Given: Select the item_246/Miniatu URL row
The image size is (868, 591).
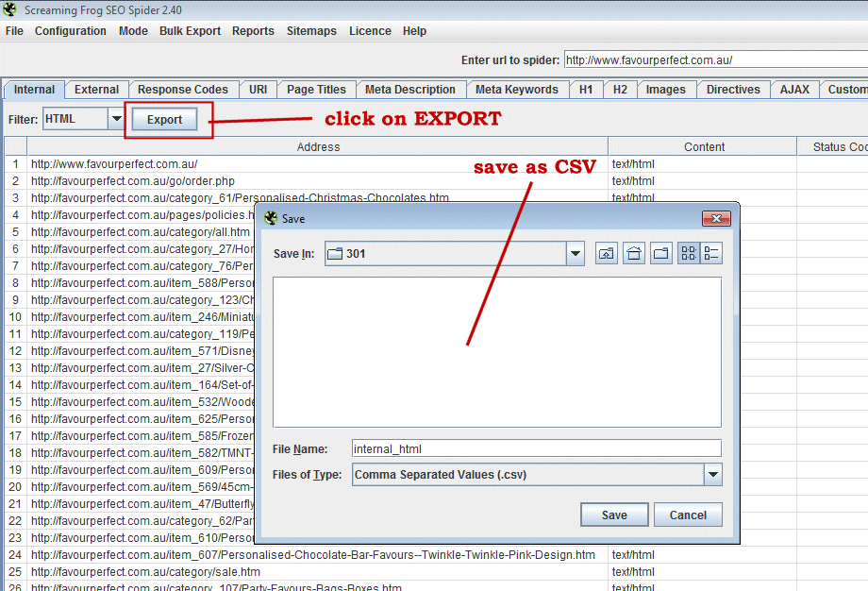Looking at the screenshot, I should pos(142,317).
